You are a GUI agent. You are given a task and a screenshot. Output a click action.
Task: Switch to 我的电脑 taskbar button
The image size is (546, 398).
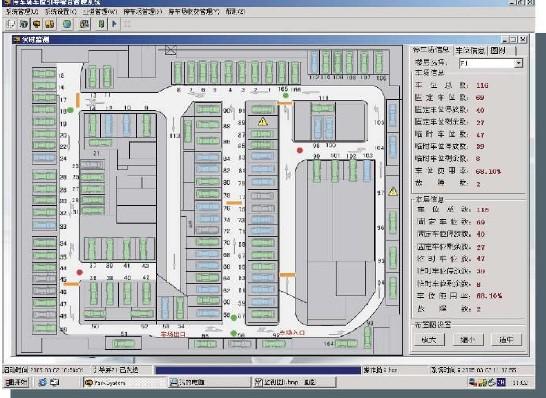pos(209,383)
